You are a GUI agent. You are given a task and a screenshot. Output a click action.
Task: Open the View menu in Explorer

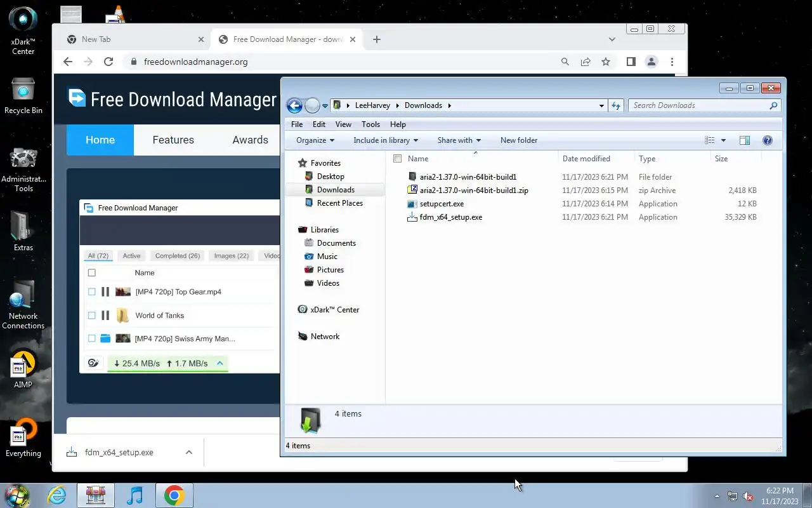point(343,124)
